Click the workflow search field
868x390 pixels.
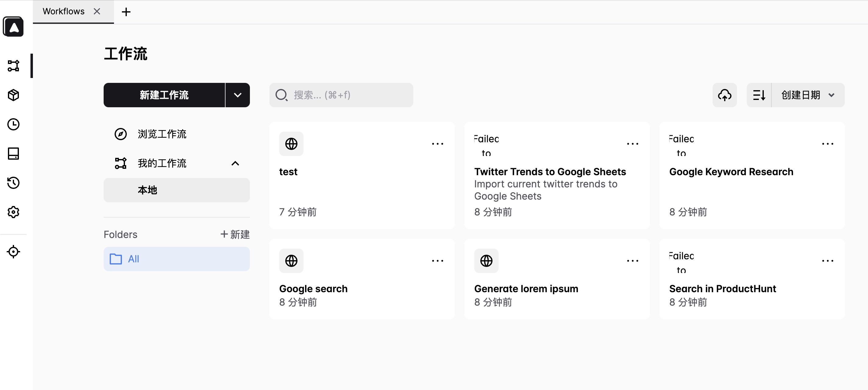pos(341,95)
